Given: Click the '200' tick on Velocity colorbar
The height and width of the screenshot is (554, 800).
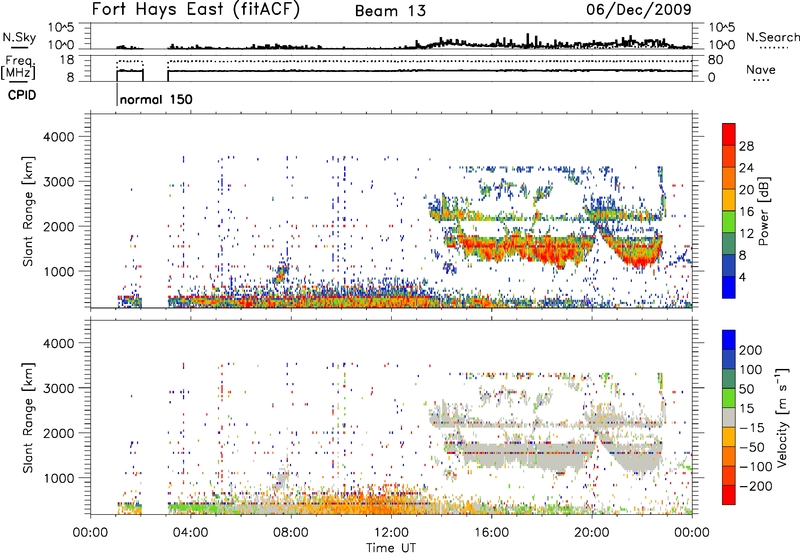Looking at the screenshot, I should click(x=751, y=350).
